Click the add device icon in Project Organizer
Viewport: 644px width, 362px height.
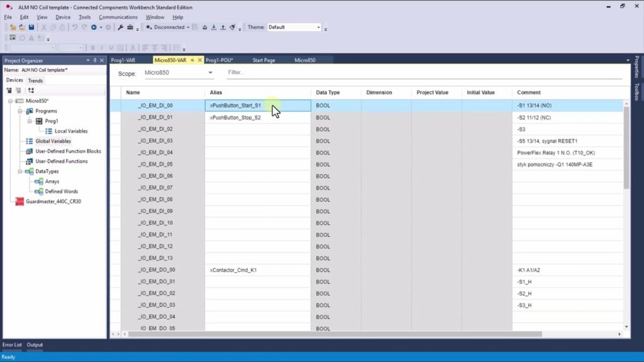pos(9,90)
